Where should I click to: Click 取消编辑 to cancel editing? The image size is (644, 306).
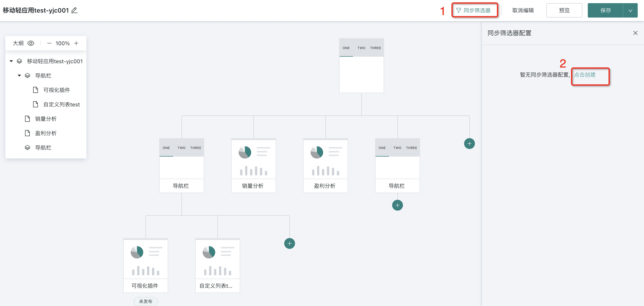[x=523, y=10]
